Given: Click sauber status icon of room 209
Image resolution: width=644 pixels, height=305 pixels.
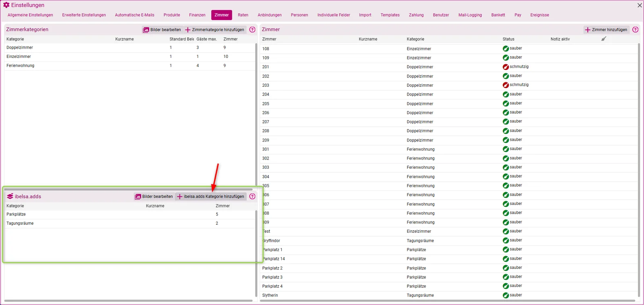Looking at the screenshot, I should (506, 140).
